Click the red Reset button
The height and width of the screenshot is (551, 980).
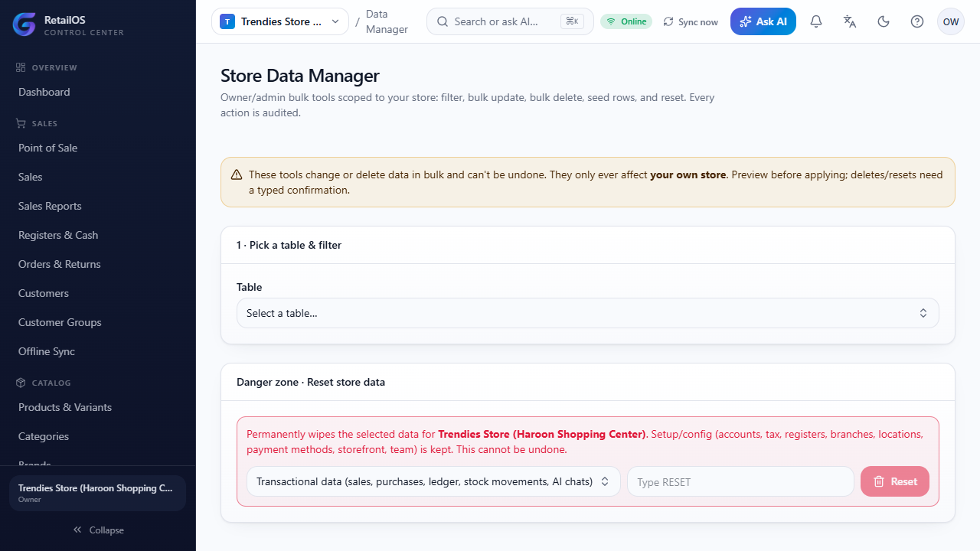pyautogui.click(x=895, y=481)
